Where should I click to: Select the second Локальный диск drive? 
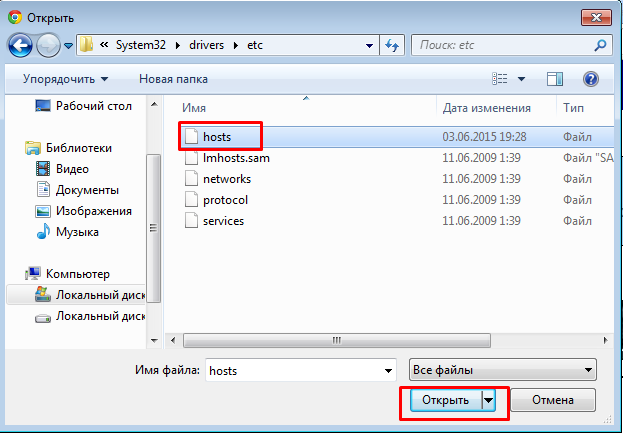pos(90,316)
